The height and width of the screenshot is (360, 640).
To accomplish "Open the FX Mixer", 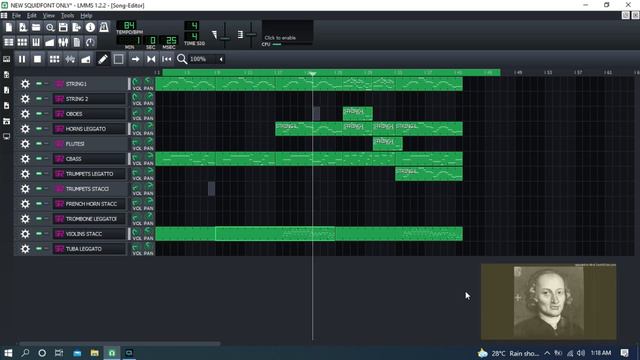I will pos(63,42).
